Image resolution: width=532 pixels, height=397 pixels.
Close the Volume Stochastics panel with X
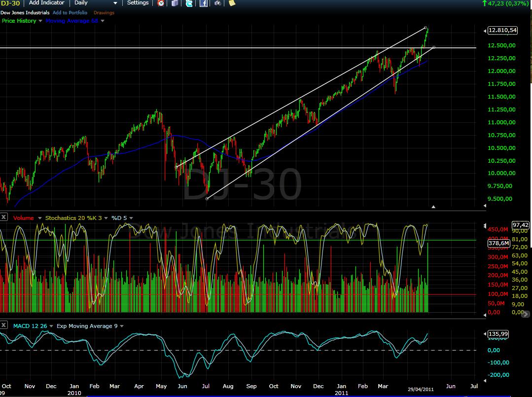(x=4, y=217)
